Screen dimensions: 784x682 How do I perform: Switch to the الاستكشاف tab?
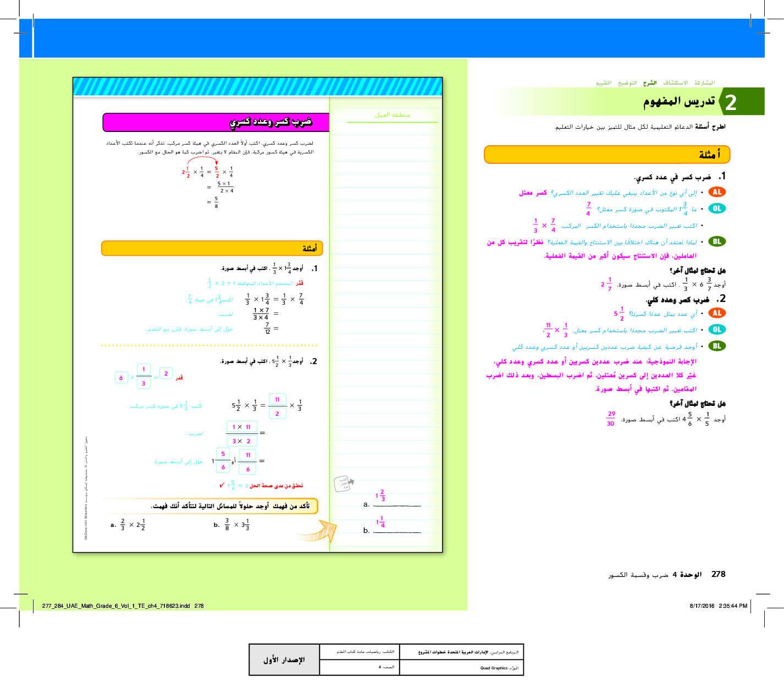tap(675, 83)
